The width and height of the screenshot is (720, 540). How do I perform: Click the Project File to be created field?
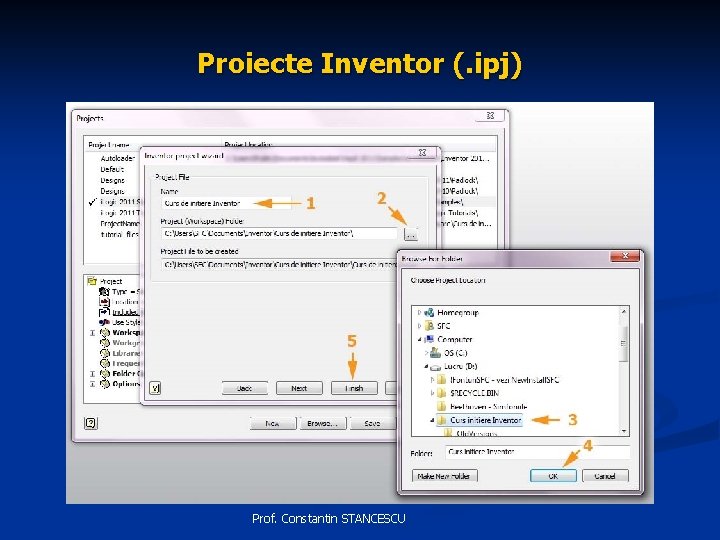point(279,264)
